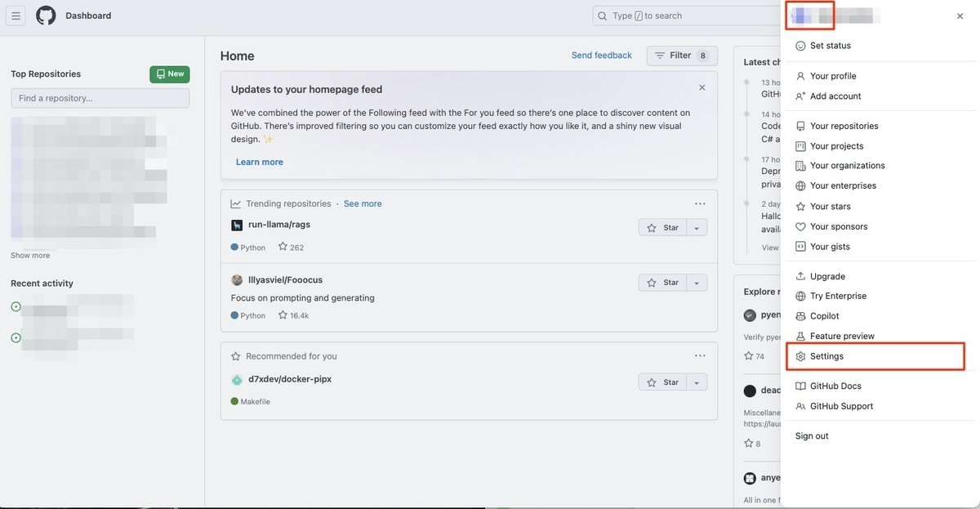This screenshot has width=980, height=509.
Task: Close the user account menu panel
Action: (960, 16)
